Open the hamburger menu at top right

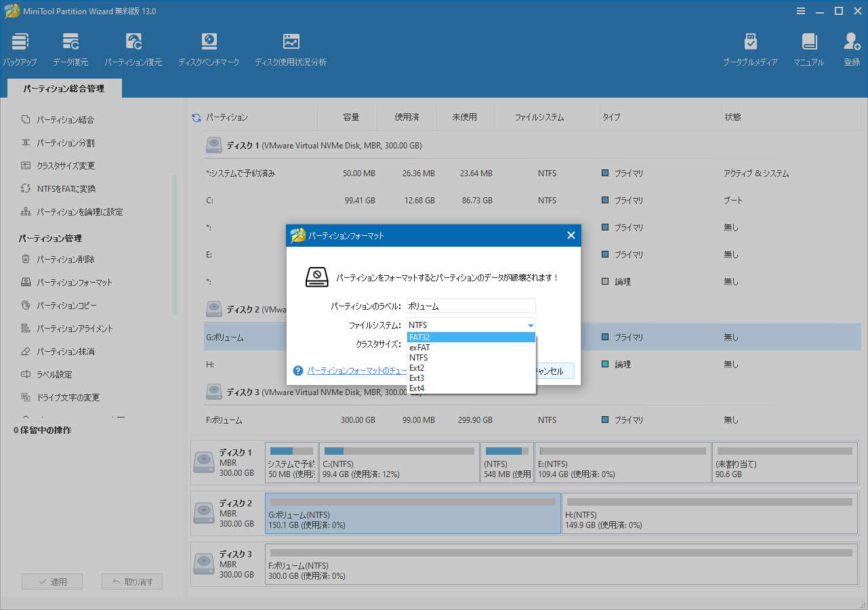click(801, 11)
